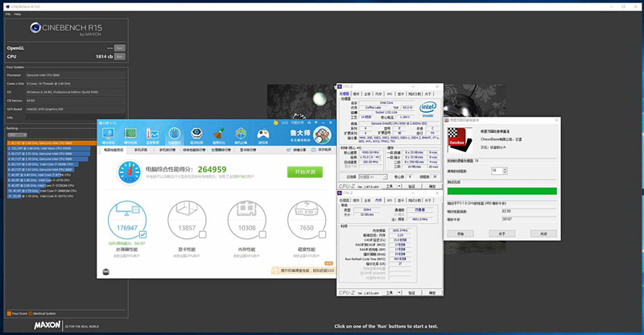The height and width of the screenshot is (335, 644).
Task: Click orange top ranking bar in Cinebench
Action: pos(52,143)
